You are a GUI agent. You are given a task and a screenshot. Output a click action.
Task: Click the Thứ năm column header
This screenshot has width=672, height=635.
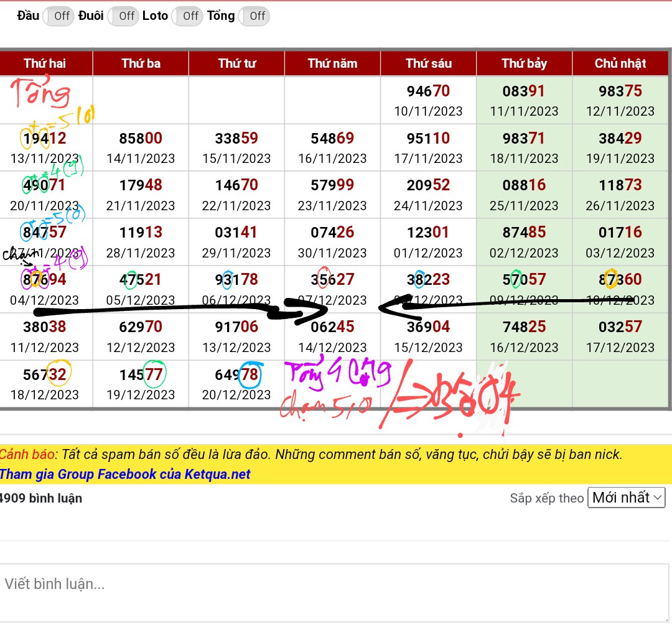[x=332, y=63]
